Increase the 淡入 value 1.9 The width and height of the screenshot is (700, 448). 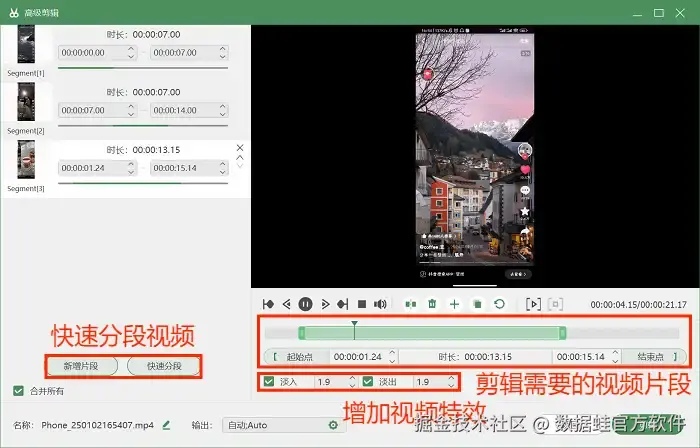[x=352, y=378]
